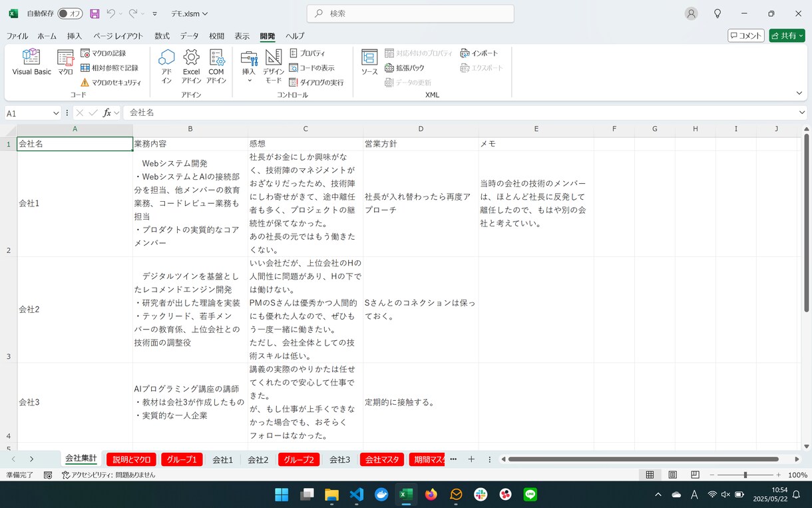Switch to Page Layout (ページレイアウト) tab
The width and height of the screenshot is (812, 508).
click(118, 36)
